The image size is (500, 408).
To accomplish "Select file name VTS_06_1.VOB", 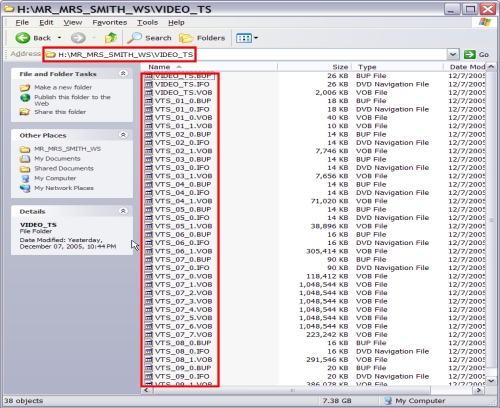I will click(184, 251).
